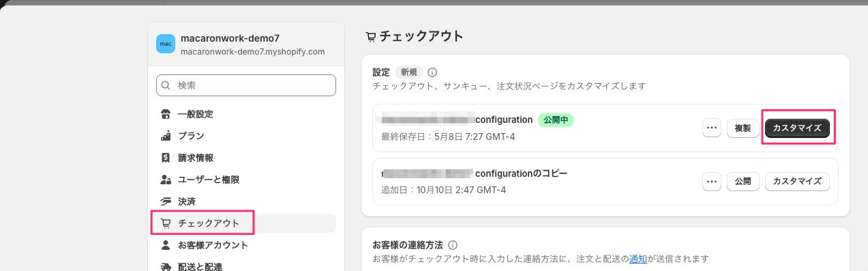
Task: Select 決済 in settings sidebar
Action: coord(246,201)
